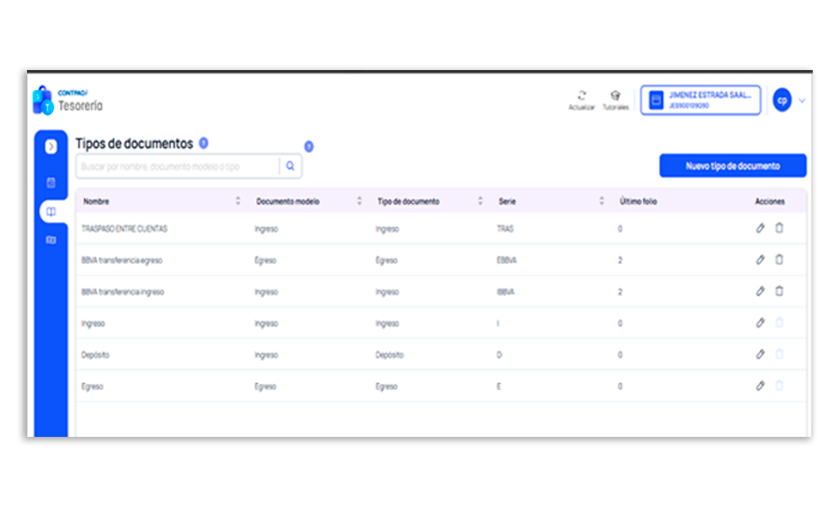Click disabled trash icon in Ingreso row
The width and height of the screenshot is (824, 507).
click(x=779, y=323)
